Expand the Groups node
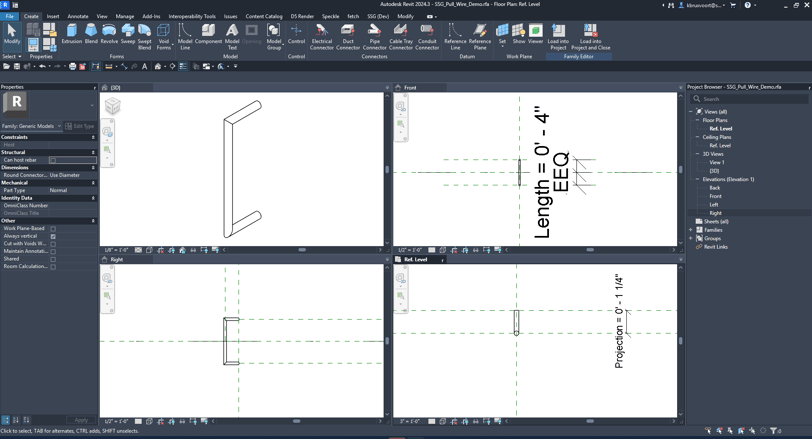Viewport: 812px width, 439px height. click(691, 239)
